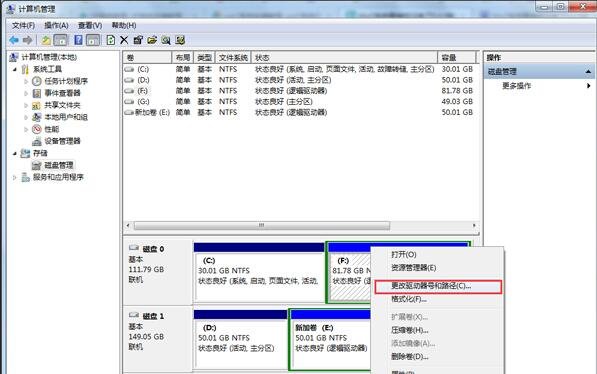Open the 文件(F) menu
Screen dimensions: 597x374
23,26
